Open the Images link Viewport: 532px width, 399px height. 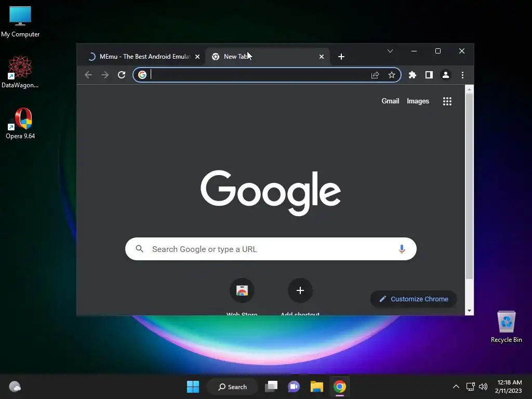click(x=418, y=101)
